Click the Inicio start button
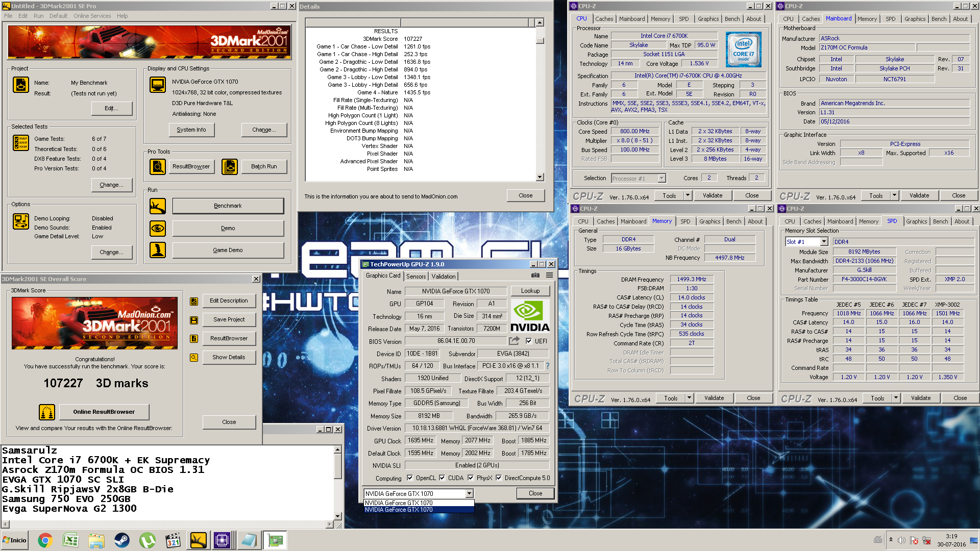 click(x=14, y=540)
